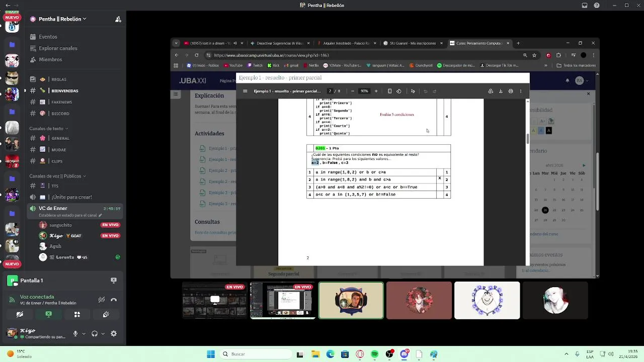The width and height of the screenshot is (644, 362).
Task: Open the PDF viewer more options menu
Action: (521, 91)
